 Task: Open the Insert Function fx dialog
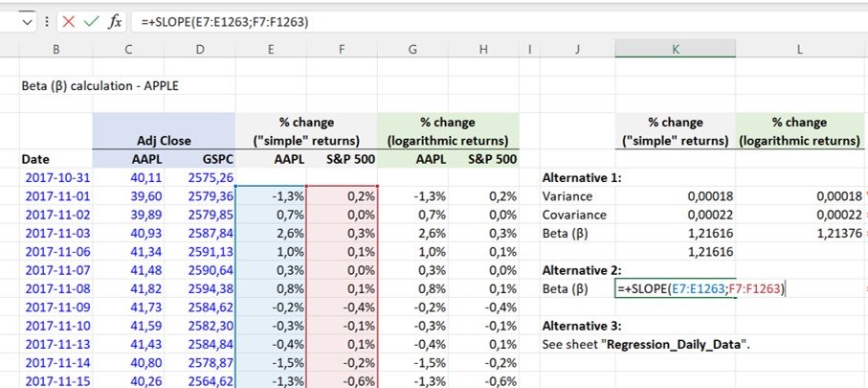coord(115,21)
